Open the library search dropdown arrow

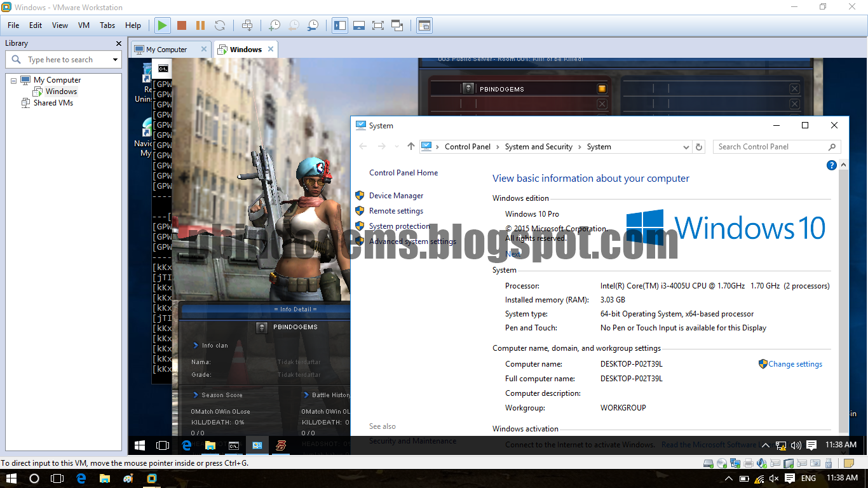point(115,60)
